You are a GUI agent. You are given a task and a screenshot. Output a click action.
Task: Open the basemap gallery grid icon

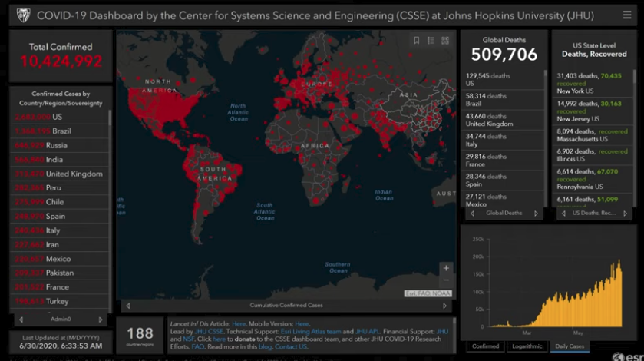click(x=445, y=41)
